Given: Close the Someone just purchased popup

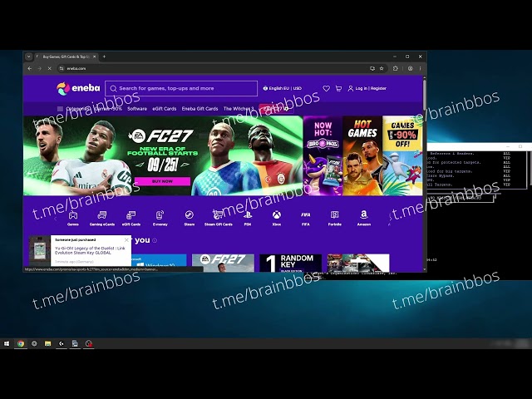Looking at the screenshot, I should (126, 240).
